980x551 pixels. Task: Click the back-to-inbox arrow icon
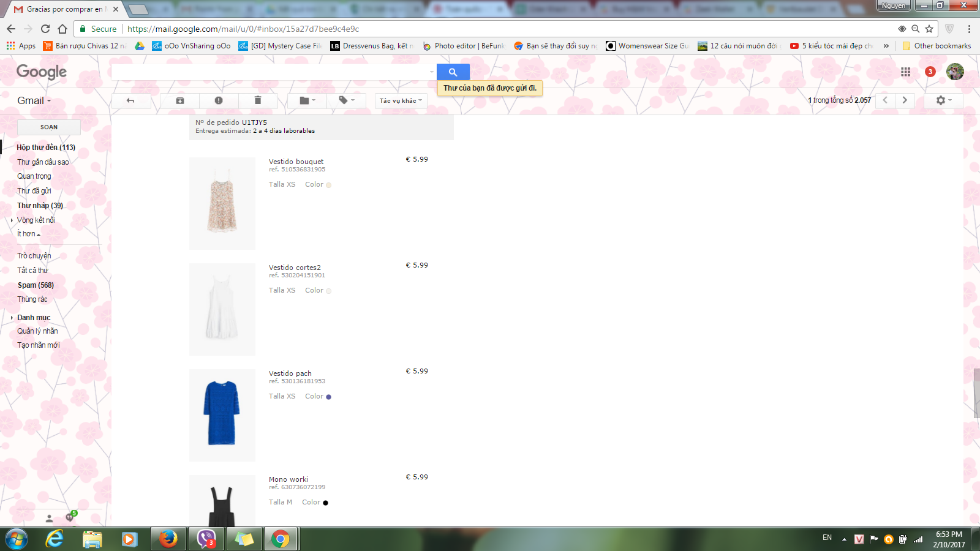tap(130, 100)
